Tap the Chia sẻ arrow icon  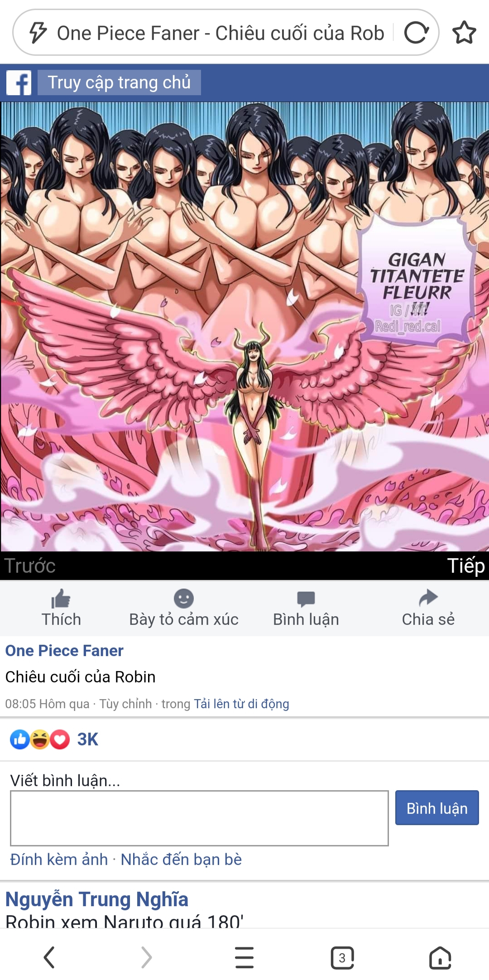[428, 598]
